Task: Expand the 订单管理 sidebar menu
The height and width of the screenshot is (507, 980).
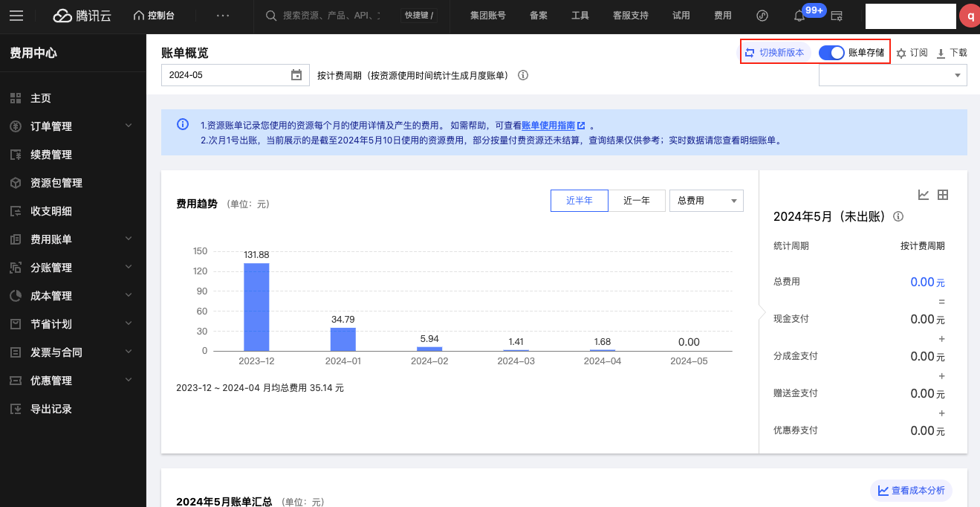Action: point(72,126)
